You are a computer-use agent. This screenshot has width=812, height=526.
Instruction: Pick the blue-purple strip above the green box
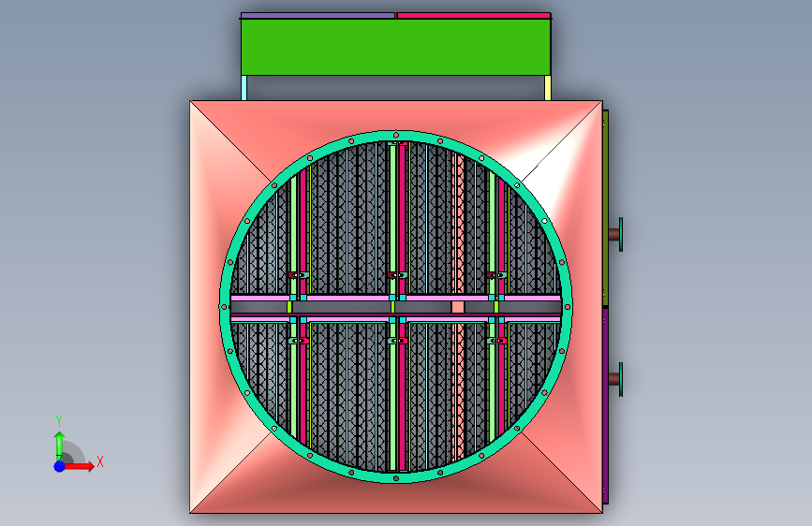click(318, 16)
